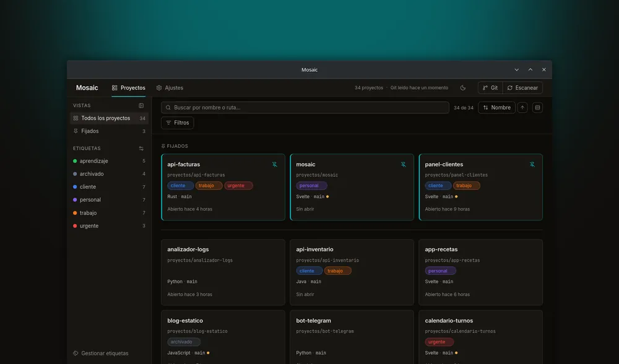619x364 pixels.
Task: Filter by the archivado tag
Action: click(x=110, y=174)
